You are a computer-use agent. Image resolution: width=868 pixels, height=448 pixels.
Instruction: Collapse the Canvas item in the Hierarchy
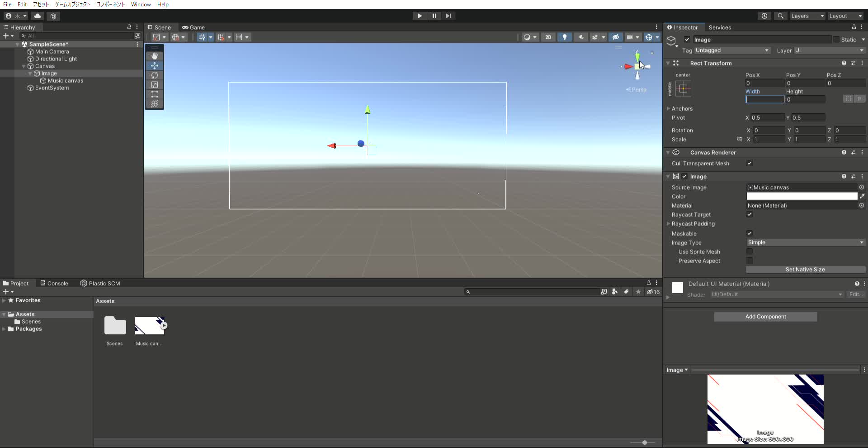[x=24, y=66]
